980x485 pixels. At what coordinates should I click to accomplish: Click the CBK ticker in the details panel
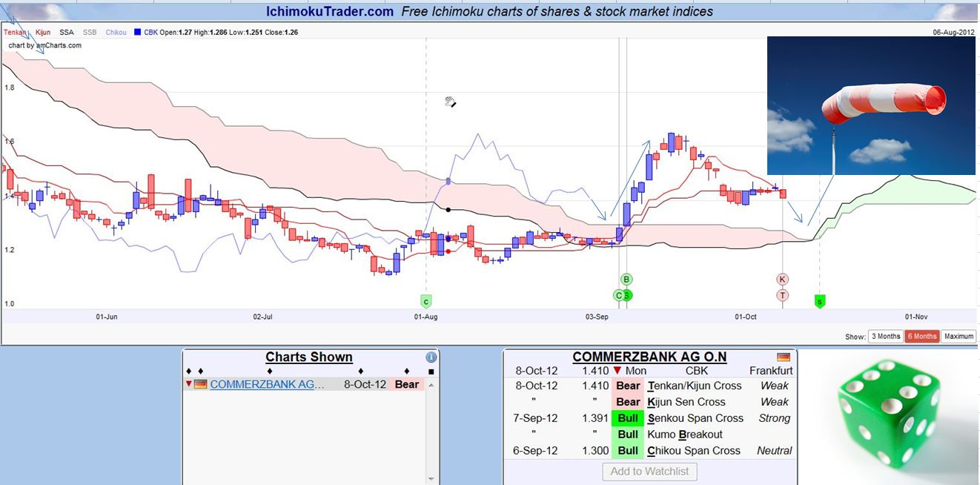(697, 371)
